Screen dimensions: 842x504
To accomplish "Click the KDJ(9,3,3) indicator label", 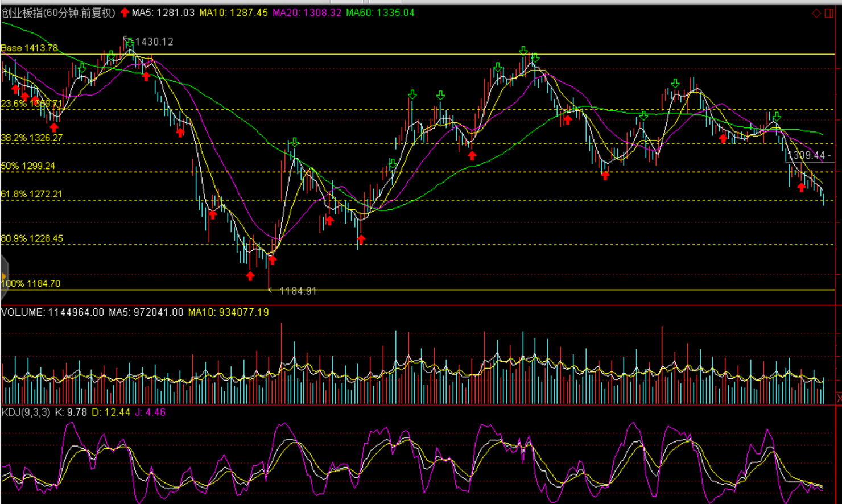I will tap(26, 412).
